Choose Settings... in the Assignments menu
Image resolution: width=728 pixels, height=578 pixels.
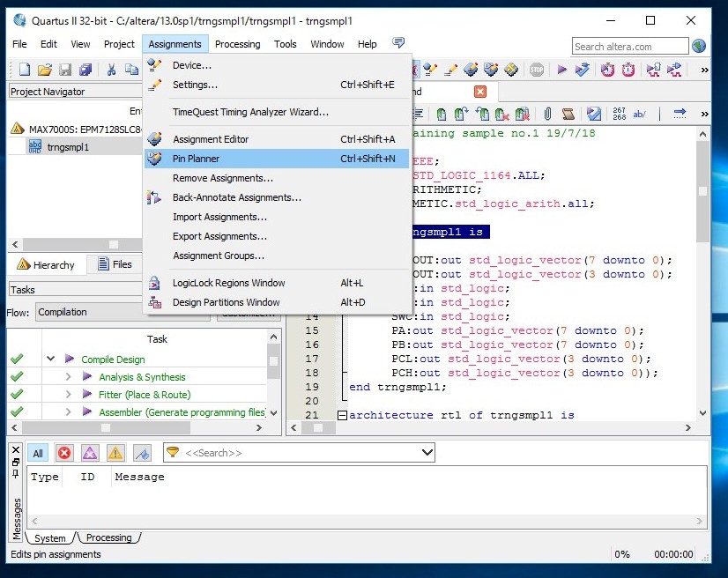pyautogui.click(x=277, y=85)
